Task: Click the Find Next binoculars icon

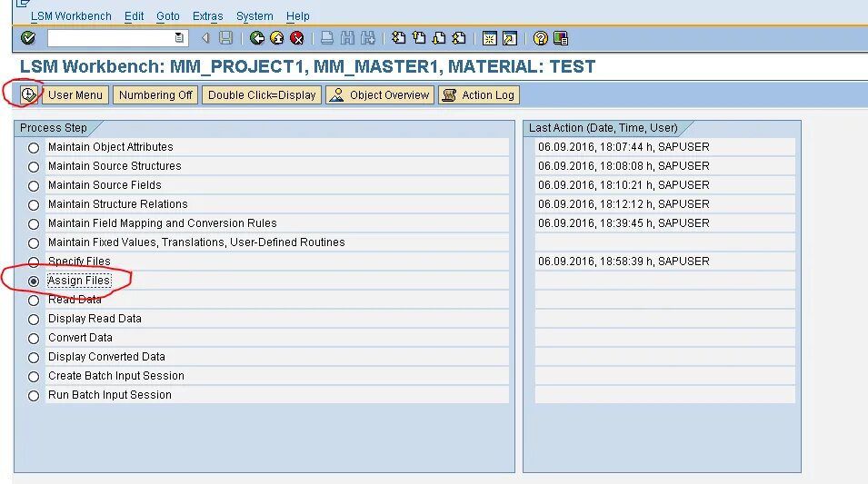Action: [367, 37]
